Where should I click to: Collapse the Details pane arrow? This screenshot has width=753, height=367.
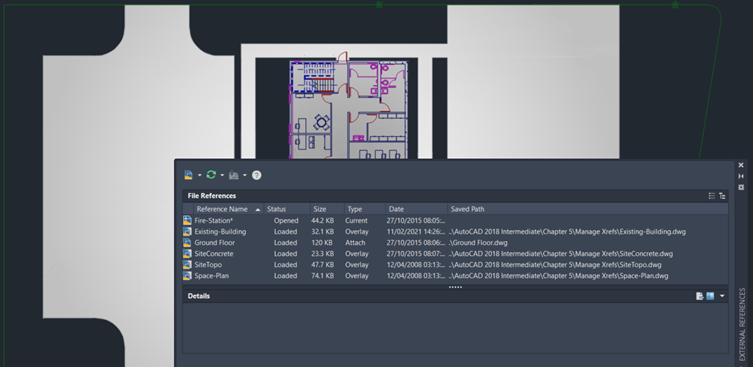tap(722, 296)
